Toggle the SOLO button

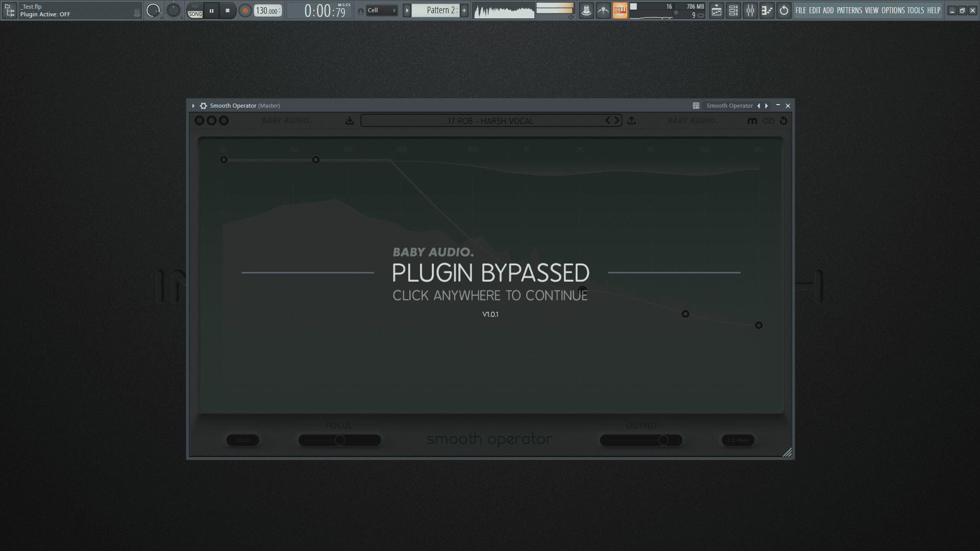(x=243, y=440)
